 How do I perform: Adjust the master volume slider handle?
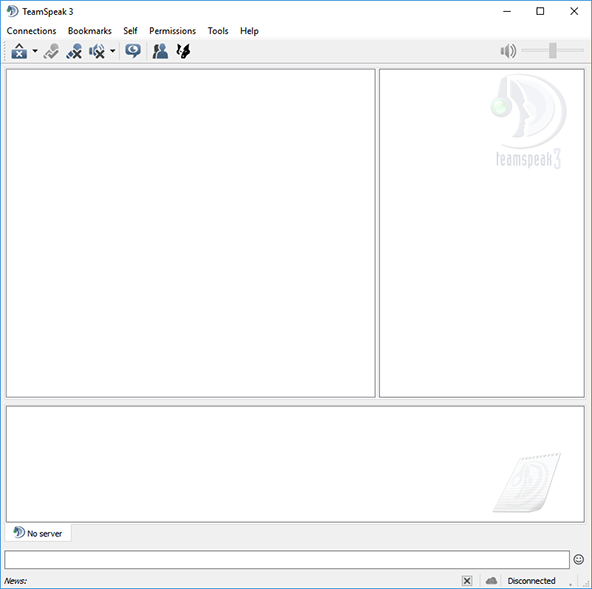pos(553,51)
